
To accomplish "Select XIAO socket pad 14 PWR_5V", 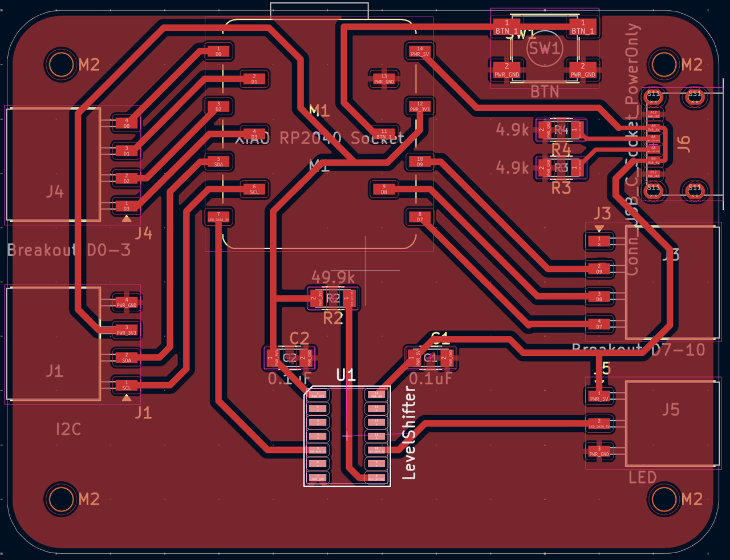I will point(420,51).
